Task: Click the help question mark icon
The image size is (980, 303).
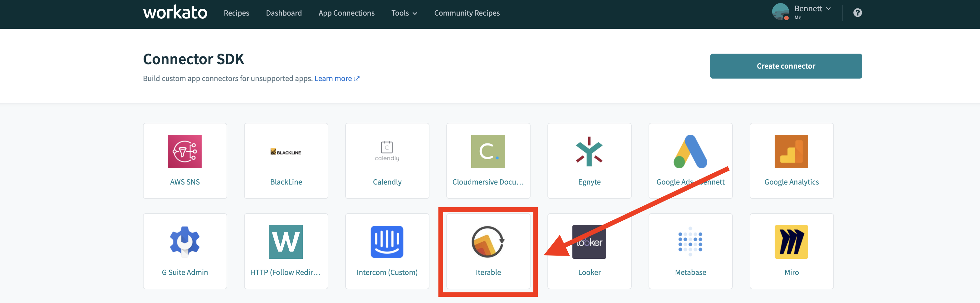Action: (858, 12)
